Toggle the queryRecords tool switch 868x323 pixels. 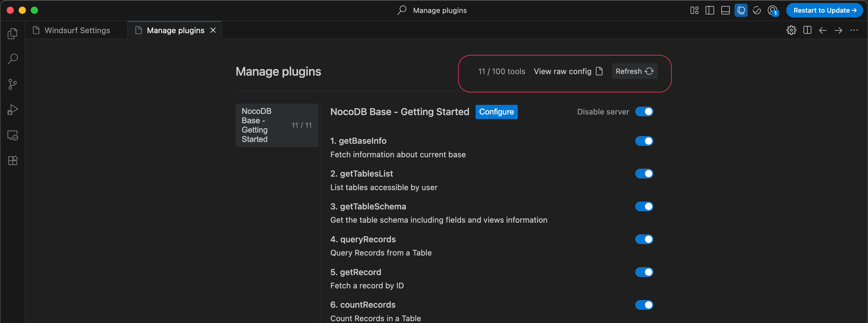644,240
